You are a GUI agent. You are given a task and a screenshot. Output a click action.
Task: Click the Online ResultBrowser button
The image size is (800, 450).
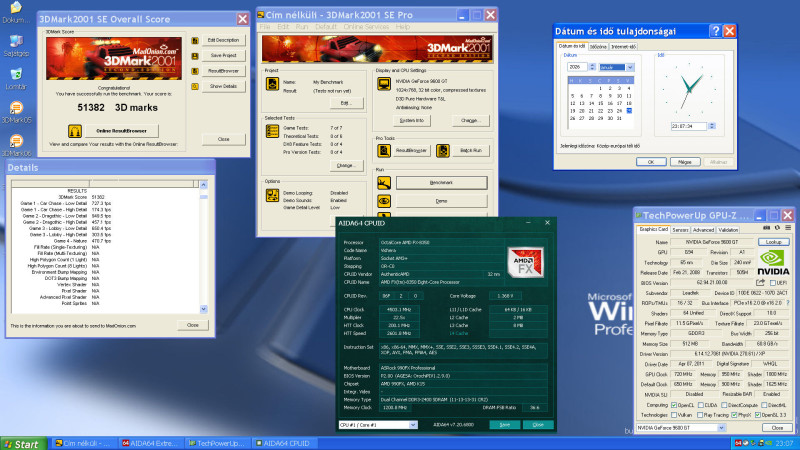click(x=121, y=131)
